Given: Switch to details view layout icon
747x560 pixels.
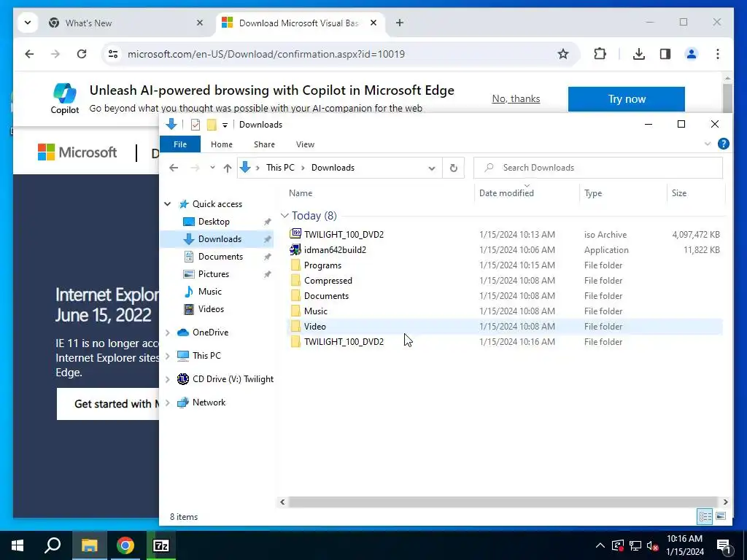Looking at the screenshot, I should pyautogui.click(x=705, y=516).
